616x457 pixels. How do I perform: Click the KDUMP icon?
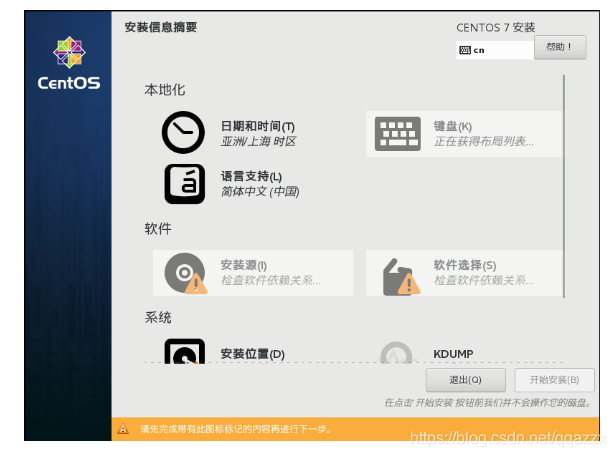(396, 353)
